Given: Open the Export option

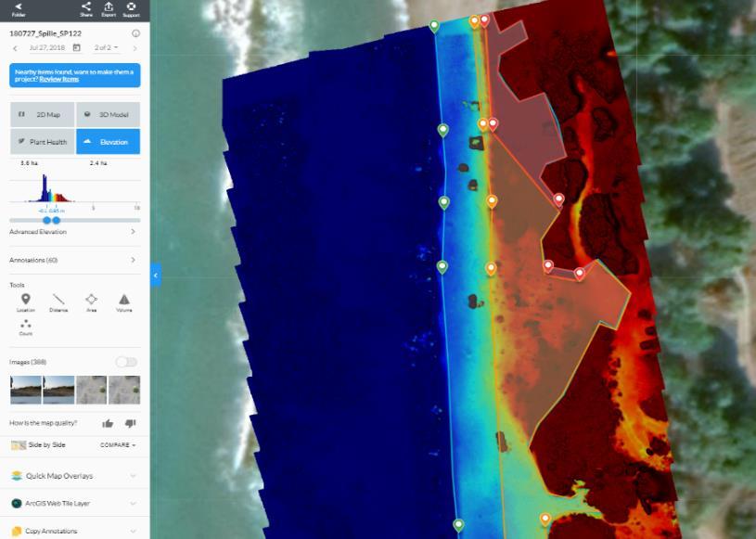Looking at the screenshot, I should [x=109, y=9].
